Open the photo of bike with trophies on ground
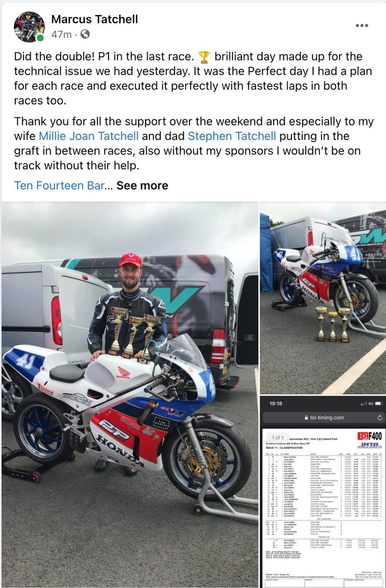 click(x=323, y=297)
